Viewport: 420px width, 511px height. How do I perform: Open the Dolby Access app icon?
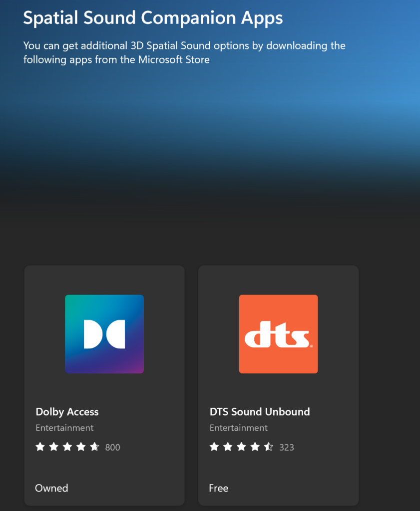coord(104,334)
